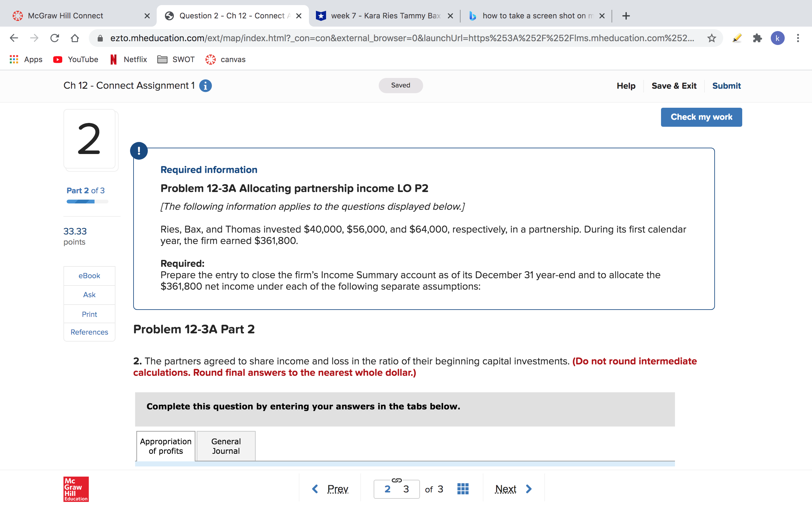
Task: Click the Check my work button
Action: 701,117
